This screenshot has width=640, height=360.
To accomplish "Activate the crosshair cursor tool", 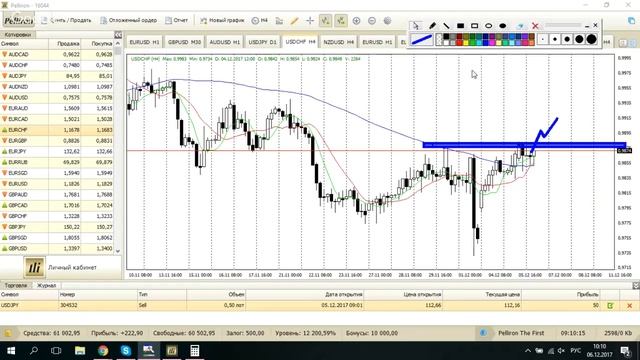I will [x=310, y=20].
